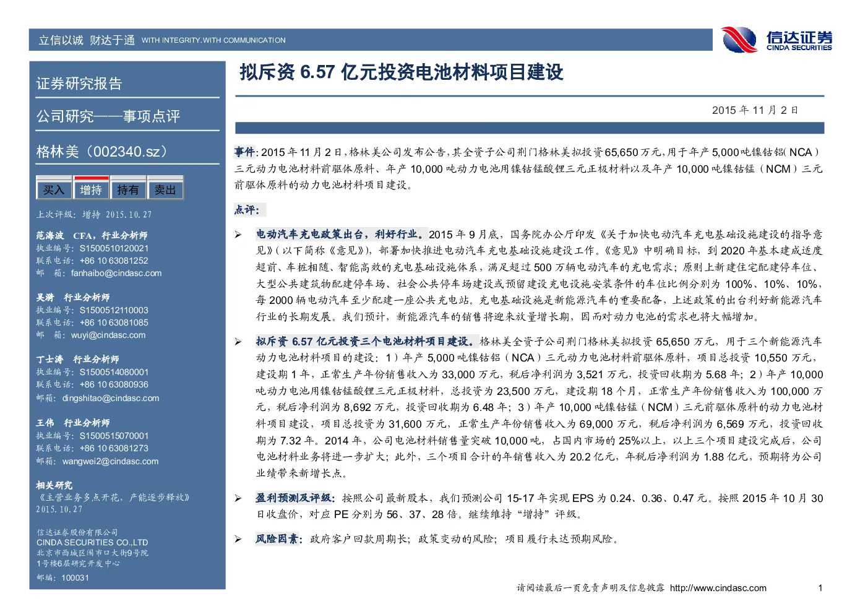Click phone number +86 10 63080936

(114, 384)
